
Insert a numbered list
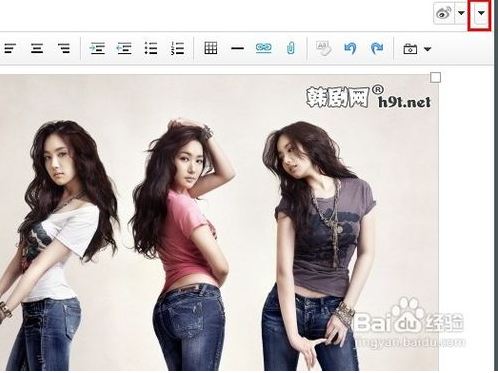point(177,49)
